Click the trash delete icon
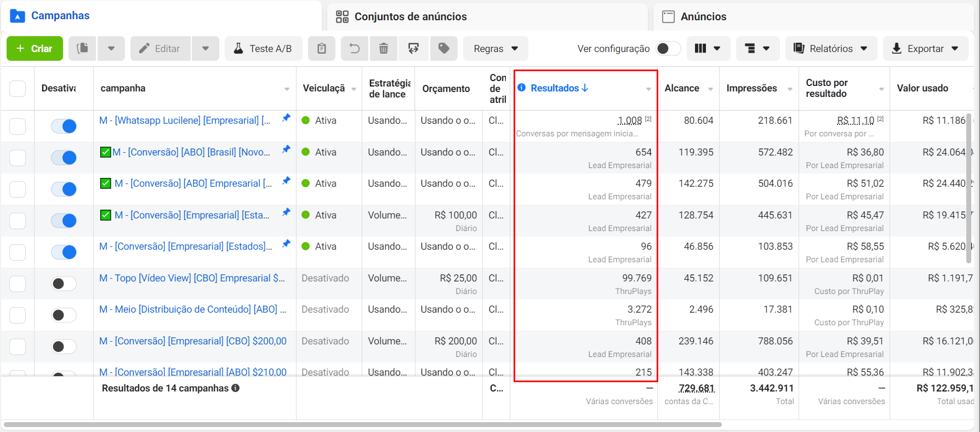The width and height of the screenshot is (980, 432). [384, 48]
